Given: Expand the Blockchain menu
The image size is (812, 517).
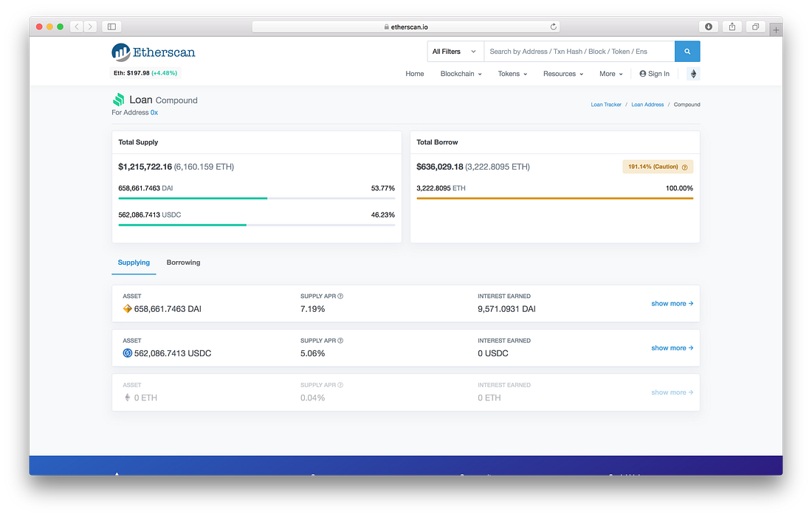Looking at the screenshot, I should 461,74.
